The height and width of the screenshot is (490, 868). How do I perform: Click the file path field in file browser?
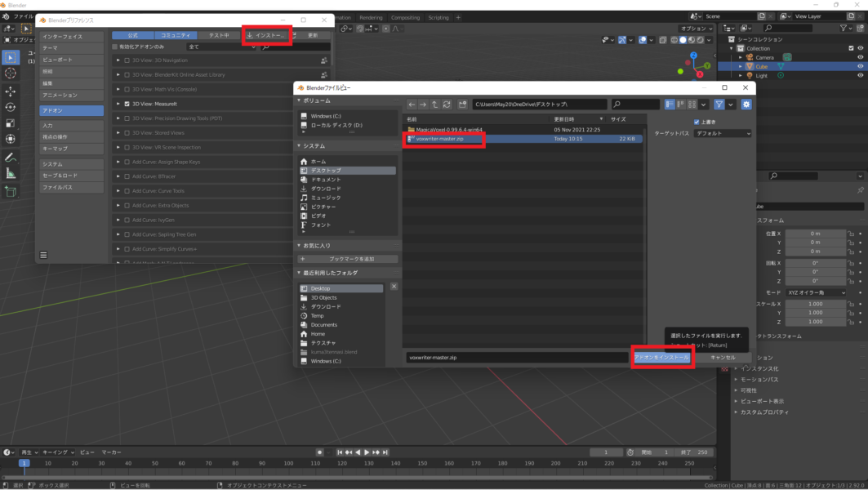(x=539, y=104)
